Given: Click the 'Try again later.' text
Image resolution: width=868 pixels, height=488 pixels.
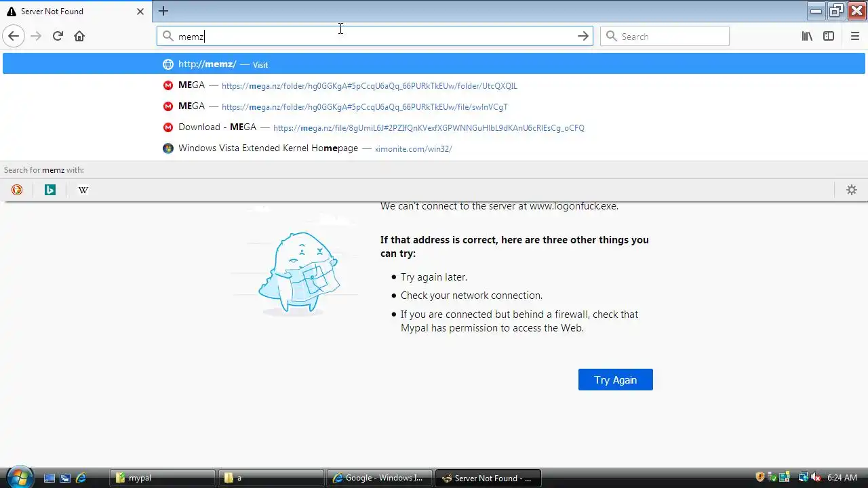Looking at the screenshot, I should [434, 277].
